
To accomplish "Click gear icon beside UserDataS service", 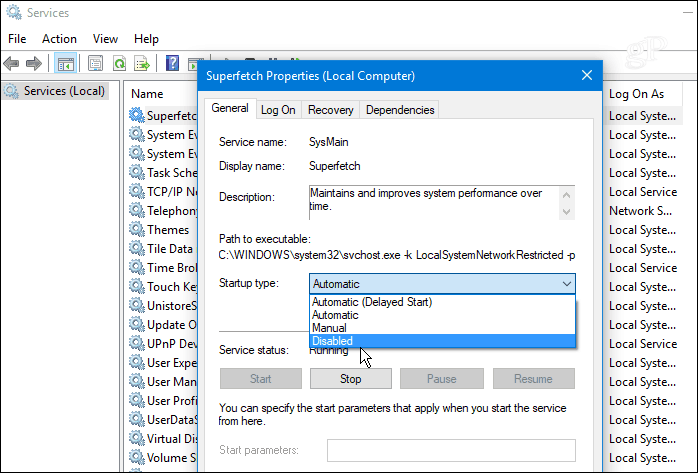I will pyautogui.click(x=137, y=419).
